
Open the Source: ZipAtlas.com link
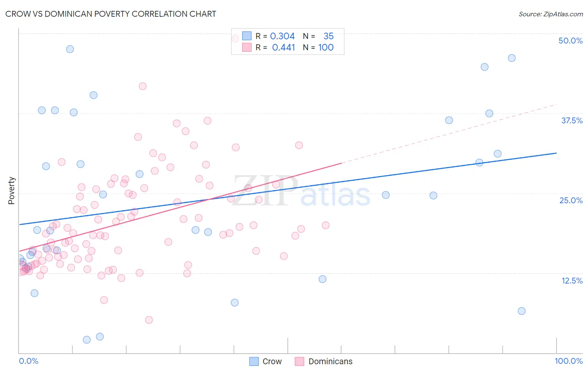(x=551, y=14)
